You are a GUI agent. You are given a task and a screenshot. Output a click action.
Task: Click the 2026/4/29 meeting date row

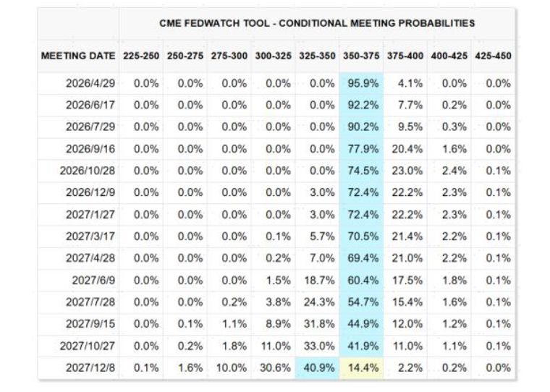point(90,83)
